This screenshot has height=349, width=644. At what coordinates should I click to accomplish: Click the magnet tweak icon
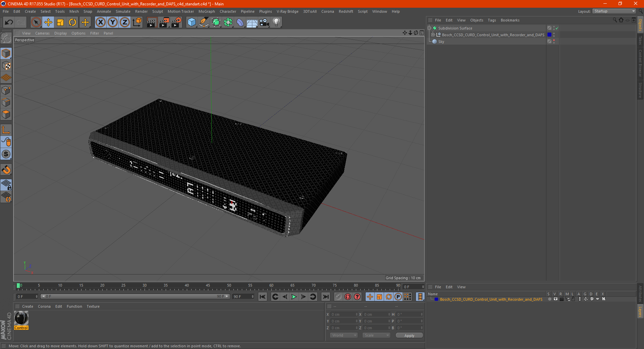coord(6,170)
